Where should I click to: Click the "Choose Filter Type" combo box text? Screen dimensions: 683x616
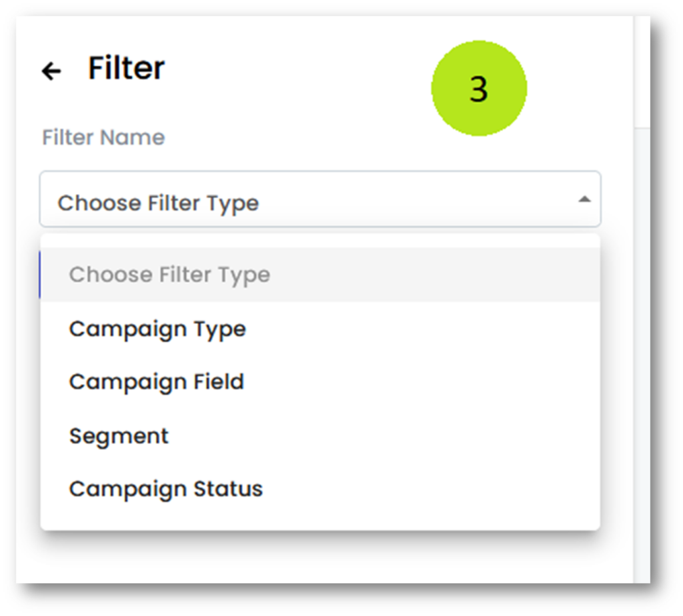pyautogui.click(x=158, y=203)
